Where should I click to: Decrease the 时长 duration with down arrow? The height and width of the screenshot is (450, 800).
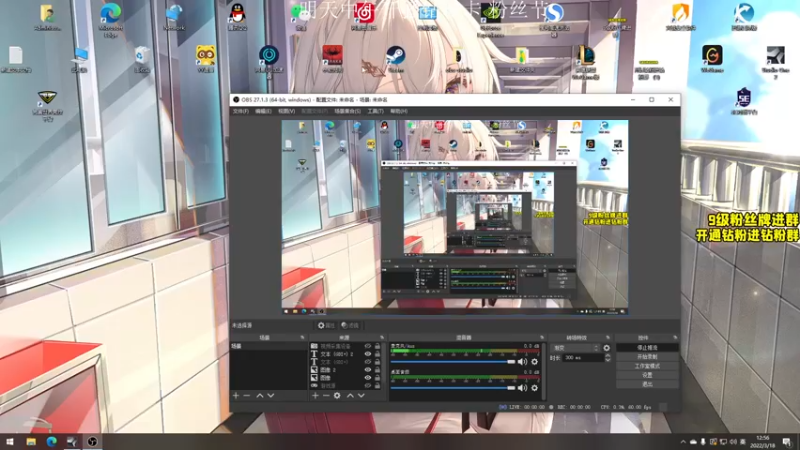(x=607, y=360)
